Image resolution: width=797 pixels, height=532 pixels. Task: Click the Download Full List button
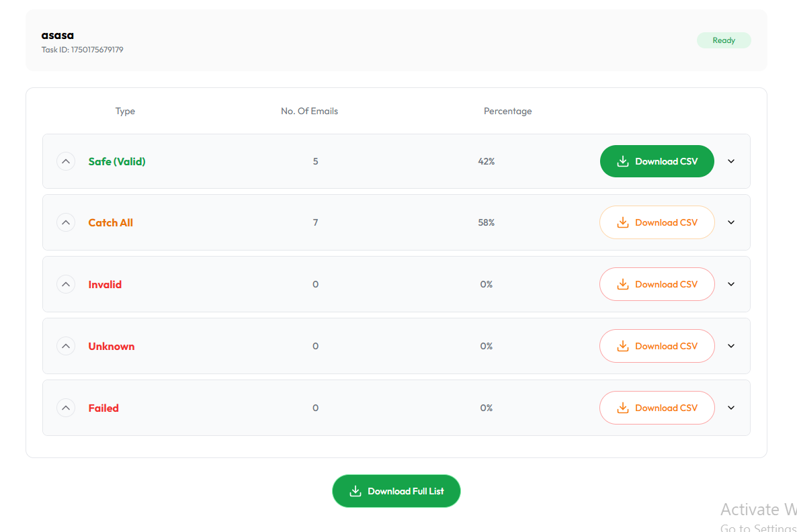point(396,491)
